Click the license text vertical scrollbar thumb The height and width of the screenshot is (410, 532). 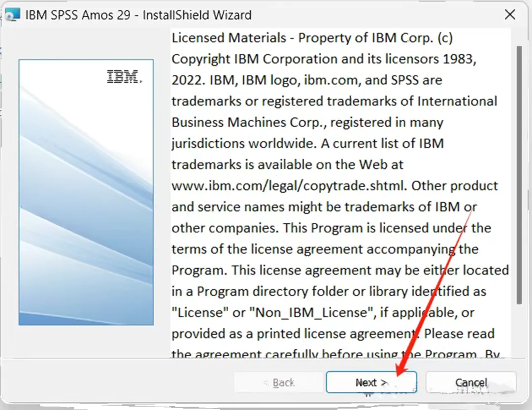(519, 175)
